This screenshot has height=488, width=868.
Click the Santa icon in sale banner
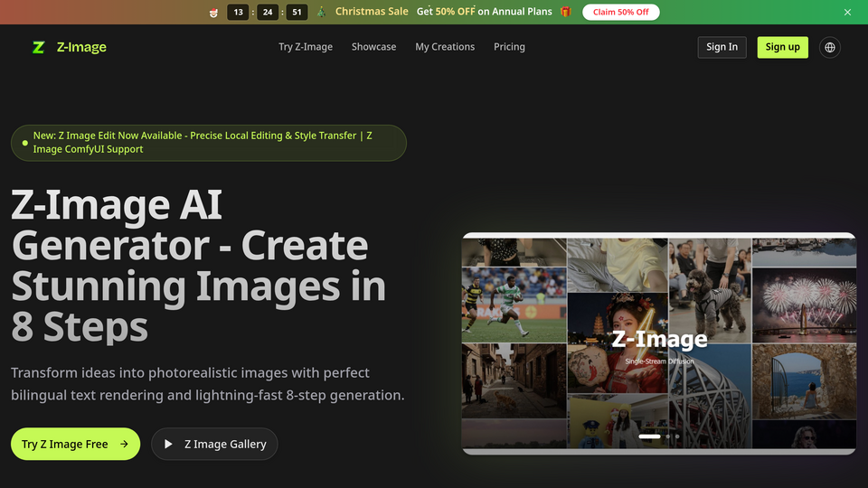[x=213, y=12]
